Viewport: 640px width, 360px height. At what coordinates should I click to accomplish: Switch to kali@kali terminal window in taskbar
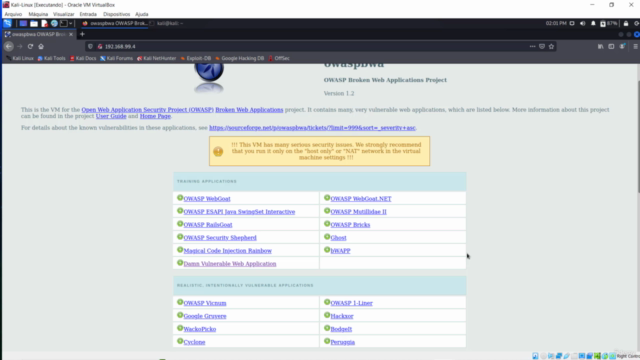[x=167, y=23]
